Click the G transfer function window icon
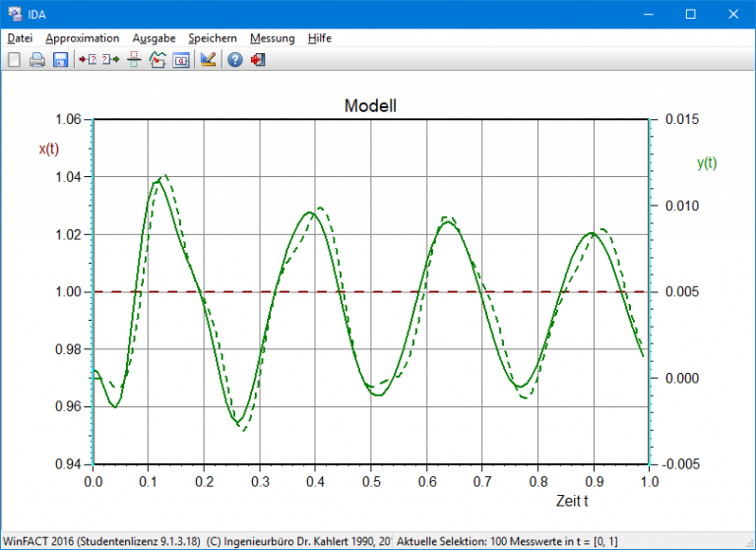This screenshot has width=756, height=550. tap(181, 60)
